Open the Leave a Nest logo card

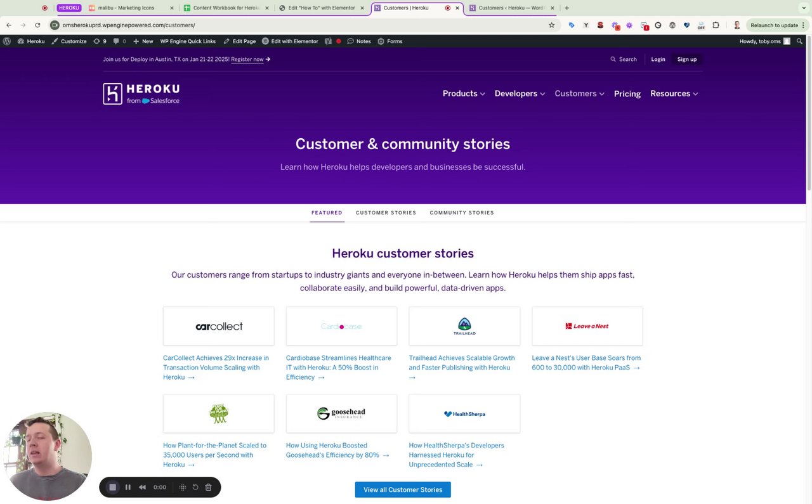[587, 326]
